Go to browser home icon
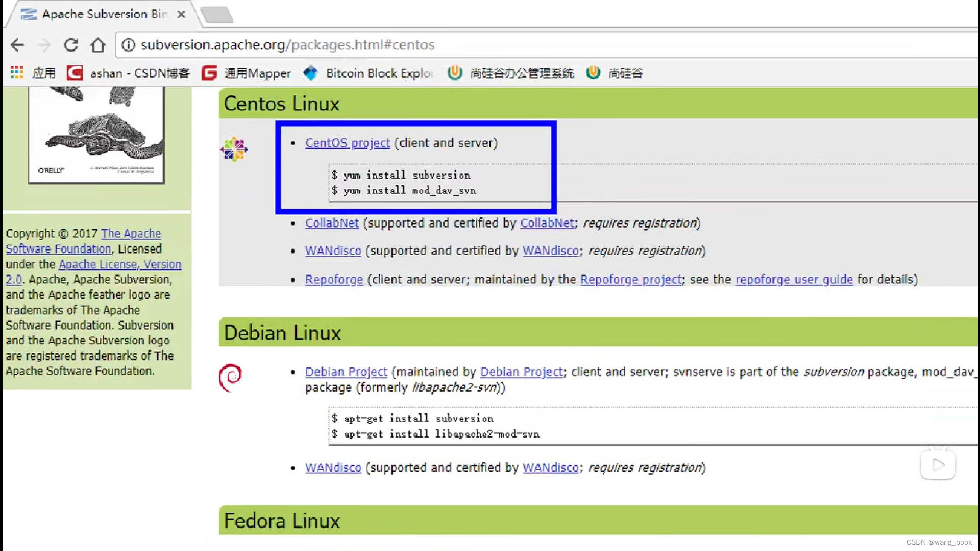This screenshot has width=980, height=551. click(x=97, y=45)
